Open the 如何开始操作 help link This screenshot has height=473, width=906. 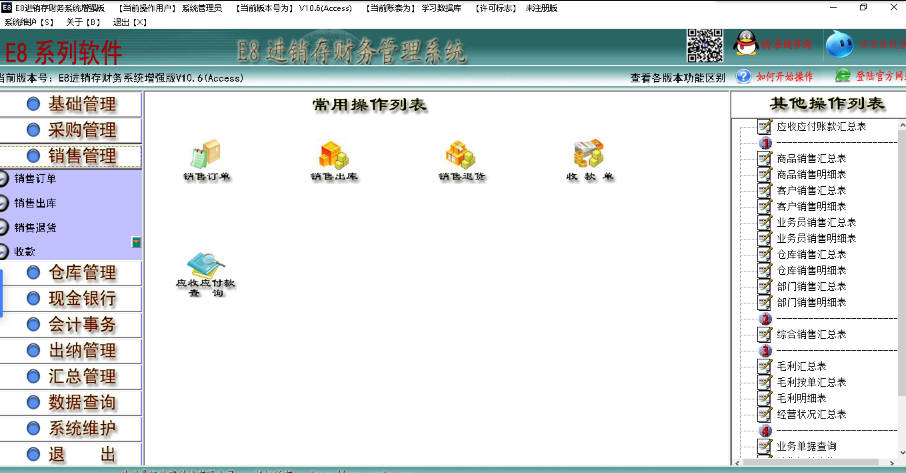tap(785, 76)
